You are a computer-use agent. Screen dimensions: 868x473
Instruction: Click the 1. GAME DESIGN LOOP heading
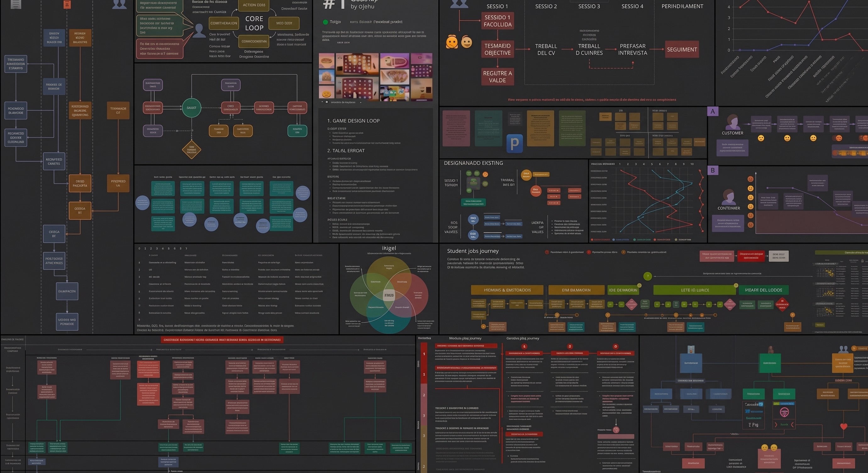click(x=353, y=120)
